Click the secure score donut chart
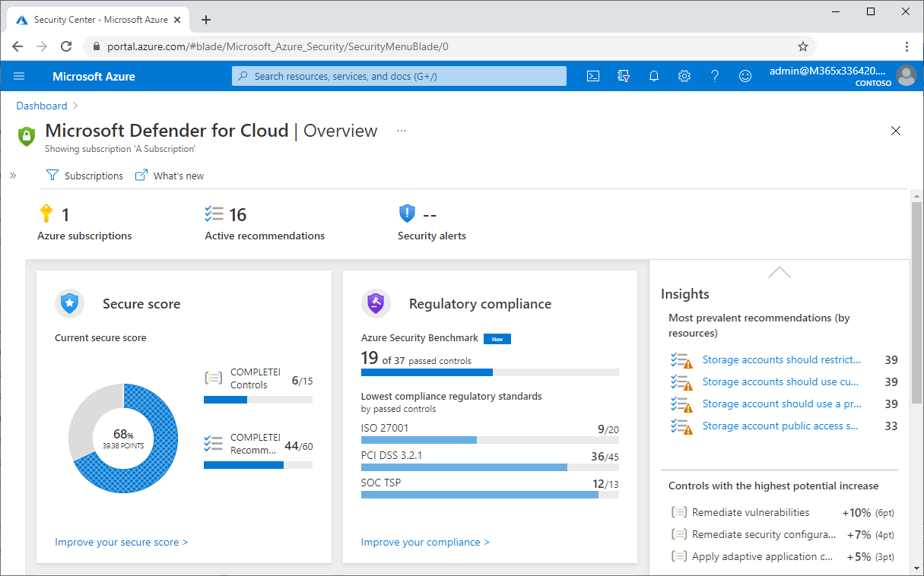The width and height of the screenshot is (924, 576). pyautogui.click(x=123, y=439)
